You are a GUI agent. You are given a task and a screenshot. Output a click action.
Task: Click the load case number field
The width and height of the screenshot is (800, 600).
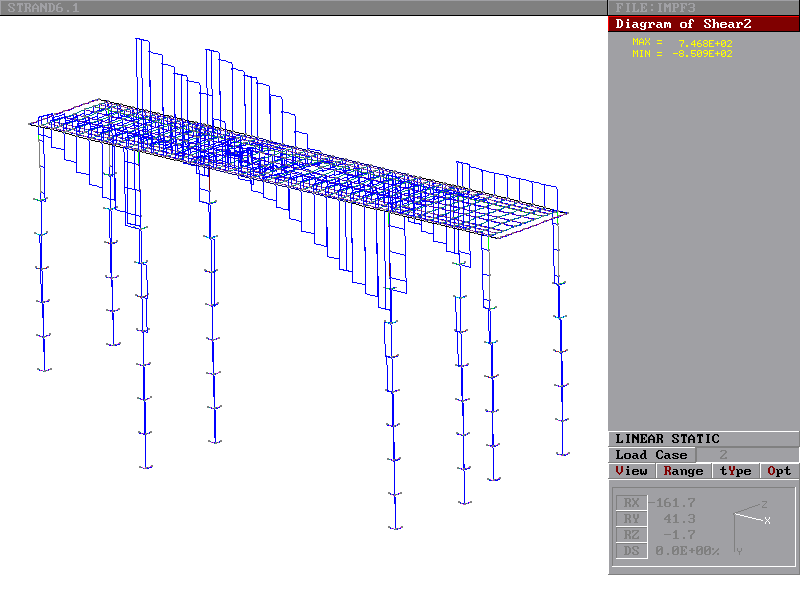[x=723, y=455]
